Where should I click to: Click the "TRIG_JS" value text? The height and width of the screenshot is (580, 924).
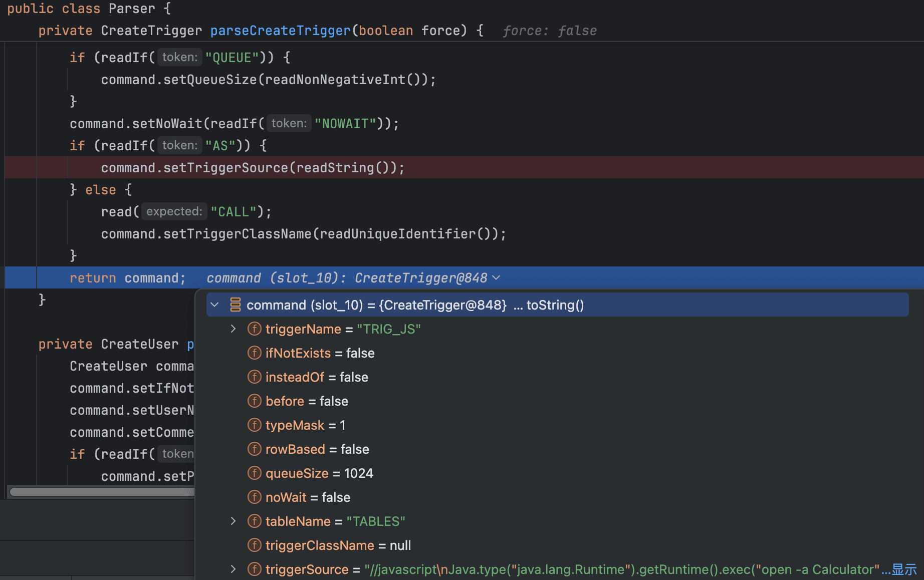pyautogui.click(x=389, y=329)
